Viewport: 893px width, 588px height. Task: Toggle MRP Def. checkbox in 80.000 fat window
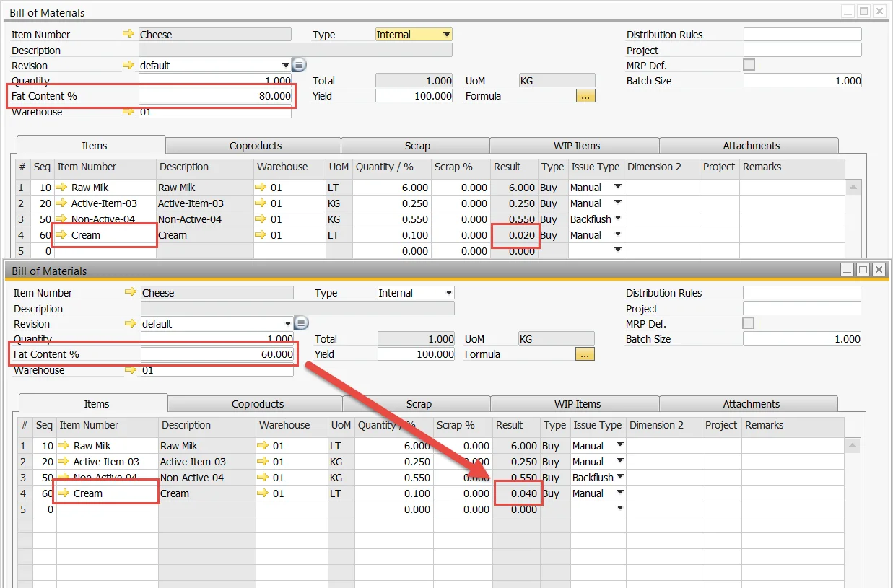pos(749,65)
